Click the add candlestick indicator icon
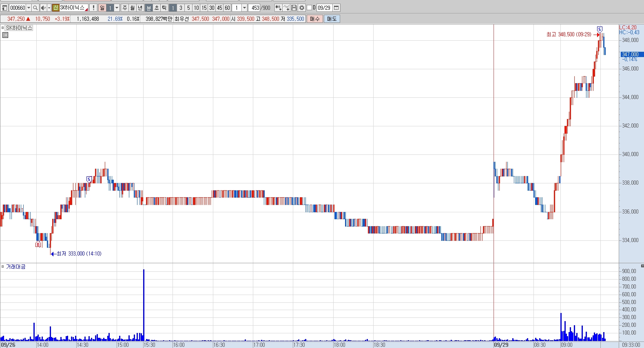Image resolution: width=644 pixels, height=348 pixels. 279,8
